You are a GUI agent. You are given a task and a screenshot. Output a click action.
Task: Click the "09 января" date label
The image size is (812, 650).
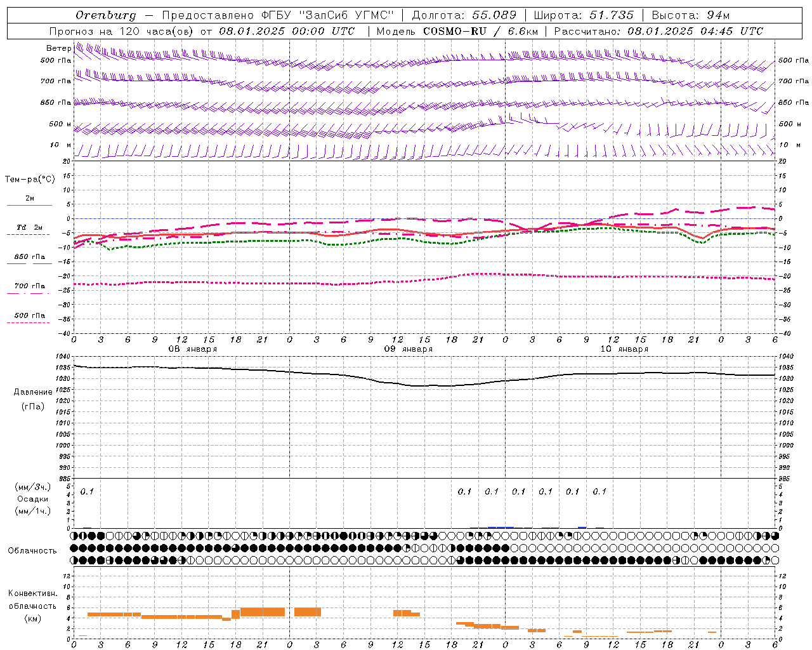(409, 349)
